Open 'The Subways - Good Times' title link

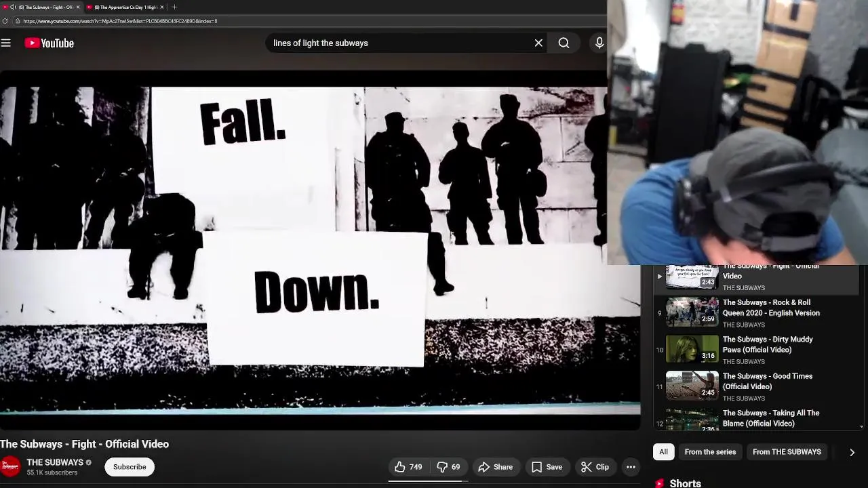[768, 382]
